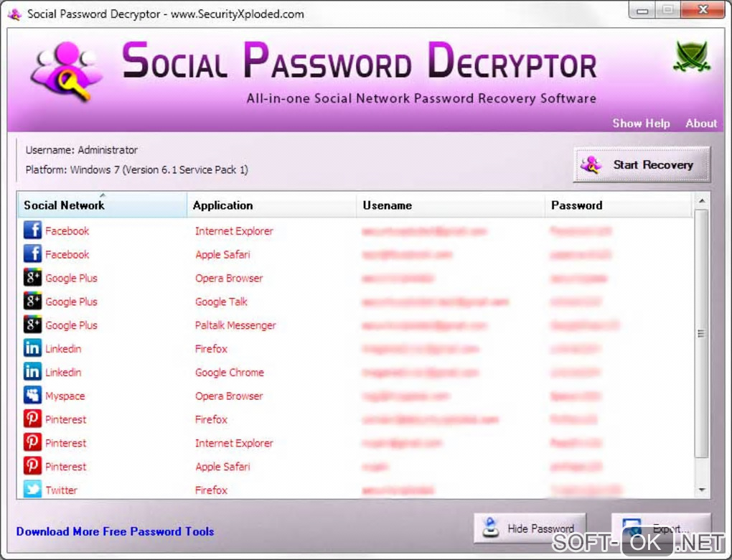Click the scrollbar up arrow in list
Image resolution: width=732 pixels, height=560 pixels.
pos(701,201)
